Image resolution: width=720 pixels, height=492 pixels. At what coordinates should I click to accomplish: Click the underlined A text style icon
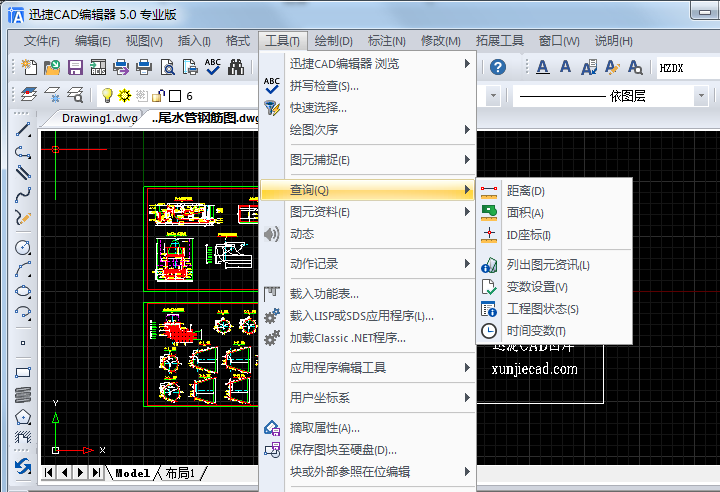(x=543, y=67)
